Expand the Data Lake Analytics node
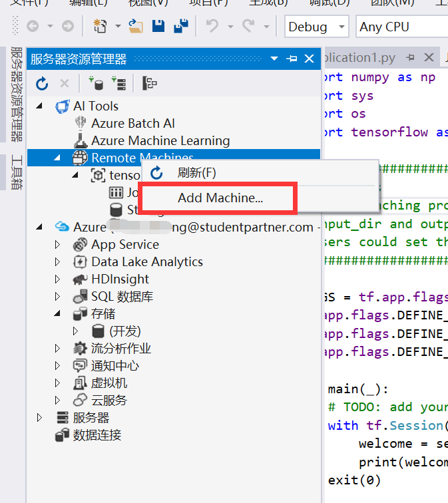 tap(57, 261)
